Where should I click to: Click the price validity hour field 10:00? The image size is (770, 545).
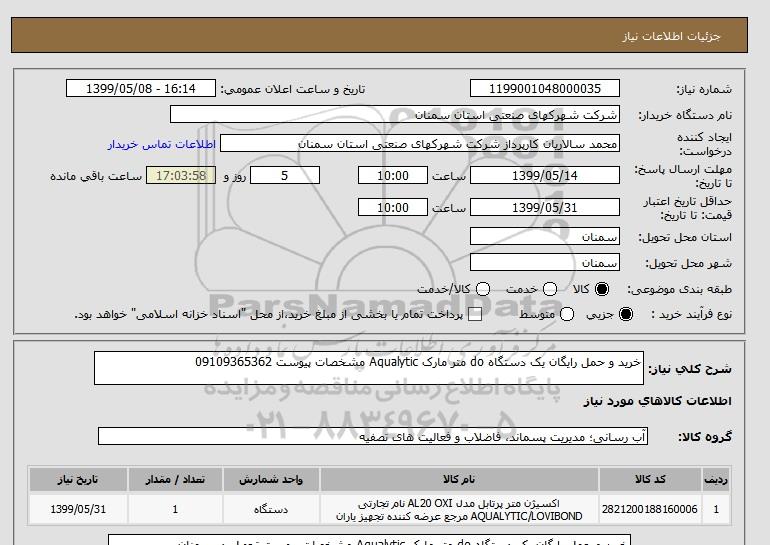tap(392, 207)
